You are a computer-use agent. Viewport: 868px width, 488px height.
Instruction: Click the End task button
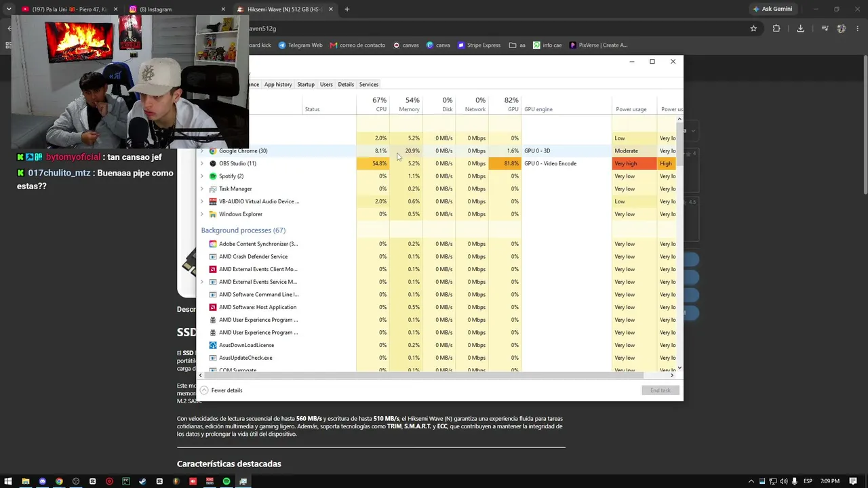[660, 390]
